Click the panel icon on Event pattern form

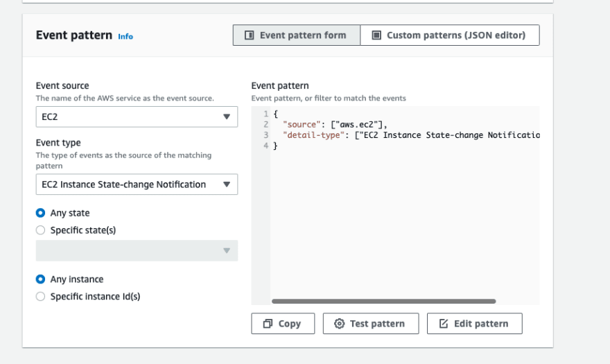pos(250,35)
